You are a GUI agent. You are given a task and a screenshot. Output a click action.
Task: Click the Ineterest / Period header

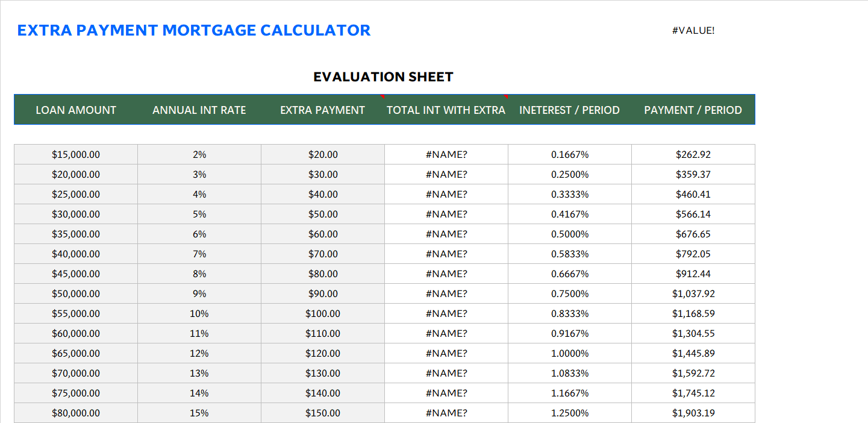coord(570,110)
